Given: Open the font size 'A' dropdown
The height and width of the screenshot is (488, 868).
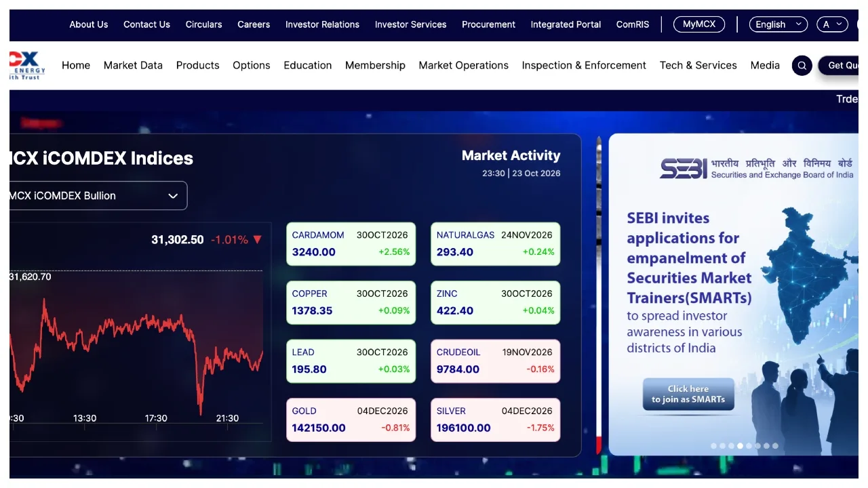Looking at the screenshot, I should click(x=832, y=24).
